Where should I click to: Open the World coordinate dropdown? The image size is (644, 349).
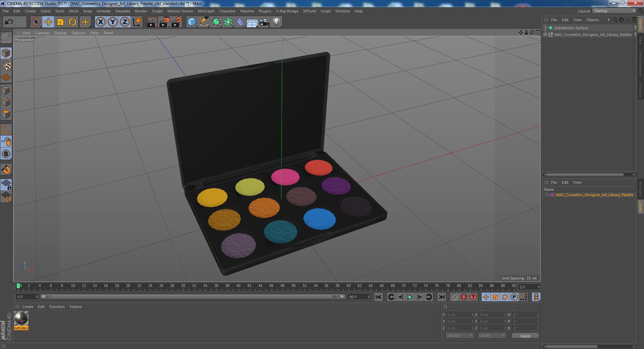[x=460, y=336]
